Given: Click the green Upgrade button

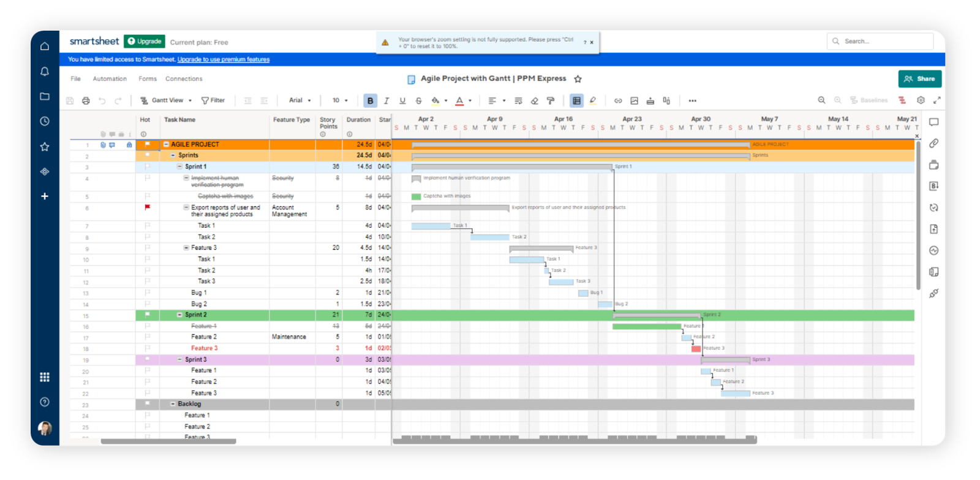Looking at the screenshot, I should [x=145, y=42].
